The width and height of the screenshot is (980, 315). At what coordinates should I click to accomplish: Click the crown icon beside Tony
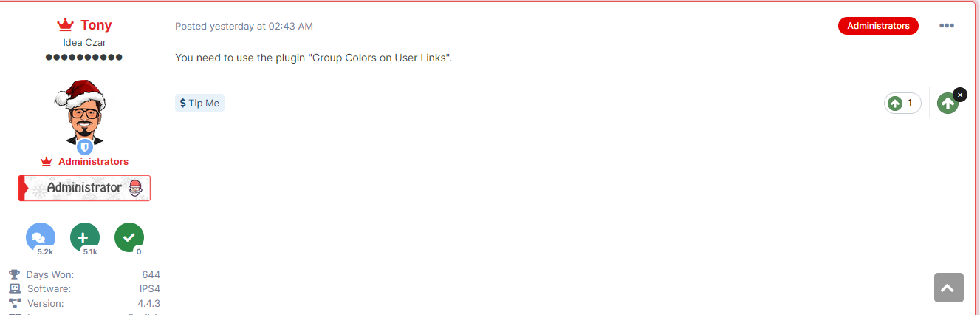pyautogui.click(x=66, y=26)
